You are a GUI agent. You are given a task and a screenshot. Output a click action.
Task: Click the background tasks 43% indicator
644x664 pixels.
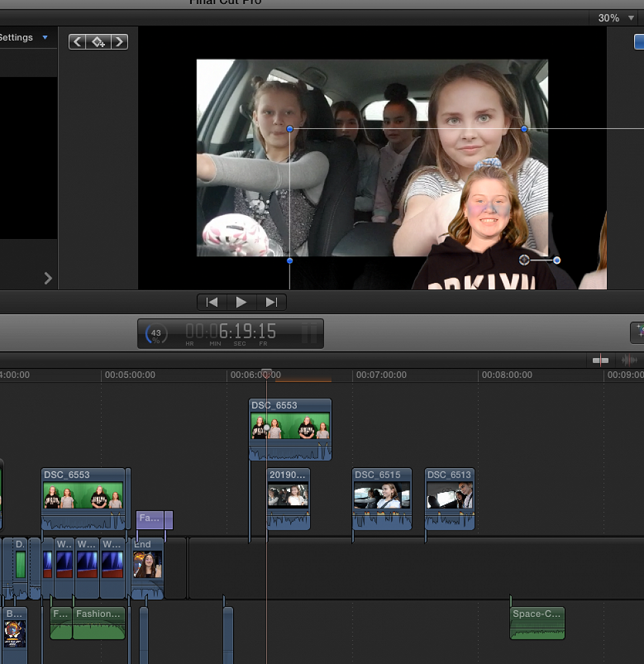(x=156, y=333)
